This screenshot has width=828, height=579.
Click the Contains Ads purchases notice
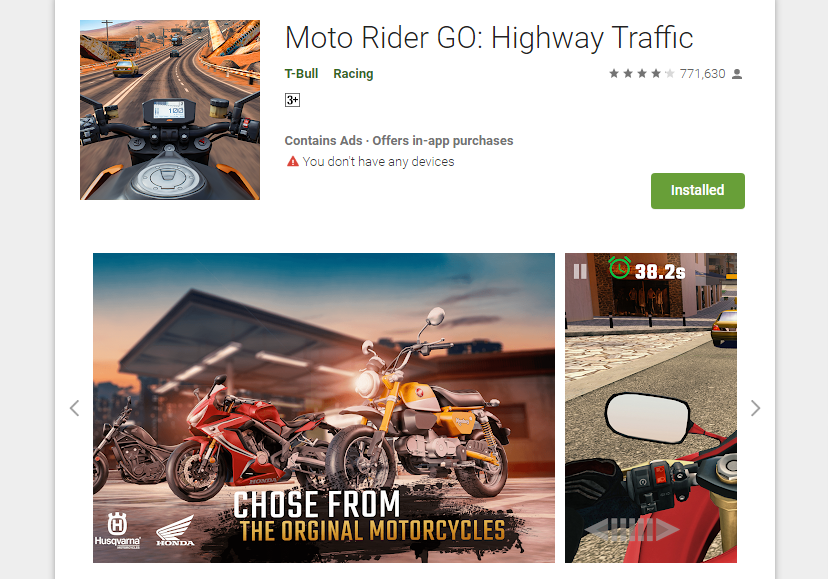(399, 141)
